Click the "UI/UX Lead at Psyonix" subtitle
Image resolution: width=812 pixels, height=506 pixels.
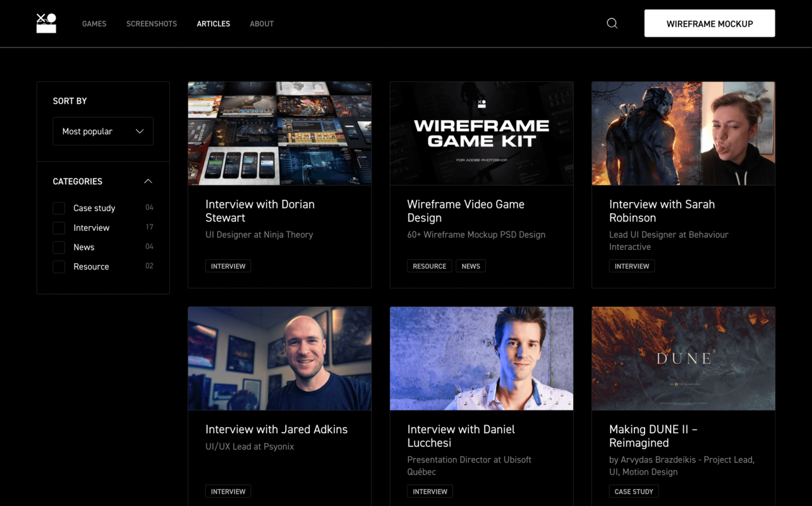[x=250, y=447]
